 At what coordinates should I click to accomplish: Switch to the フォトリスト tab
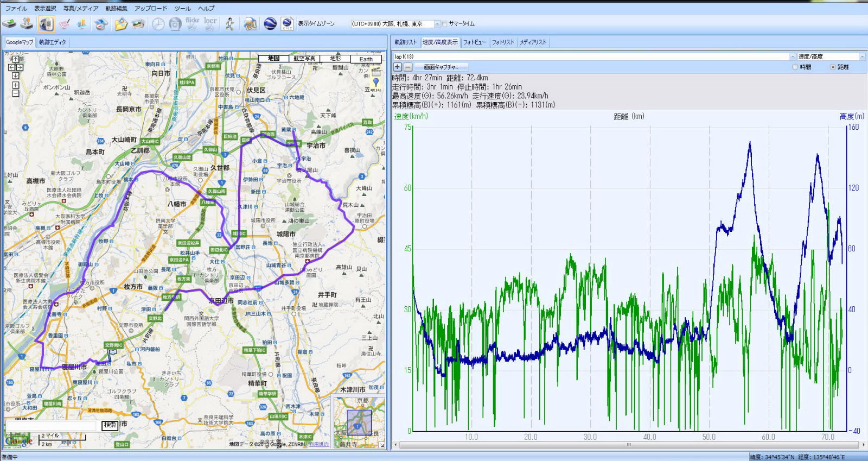pos(503,42)
